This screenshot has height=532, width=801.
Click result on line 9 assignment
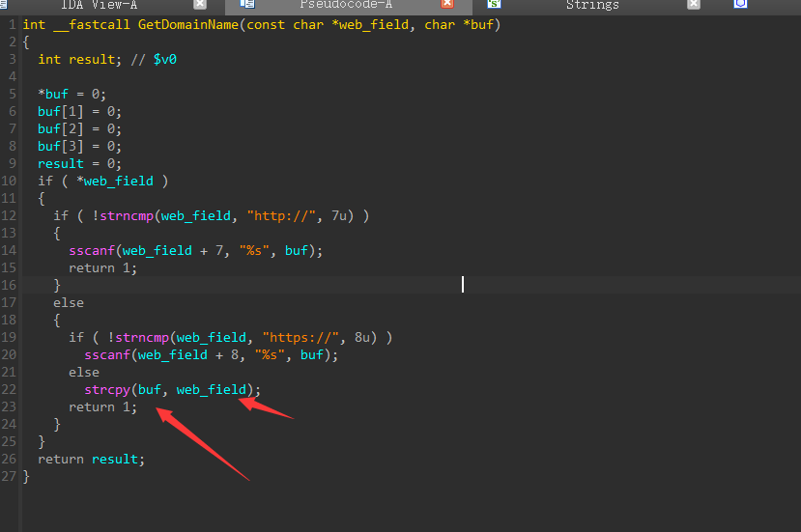pyautogui.click(x=61, y=163)
